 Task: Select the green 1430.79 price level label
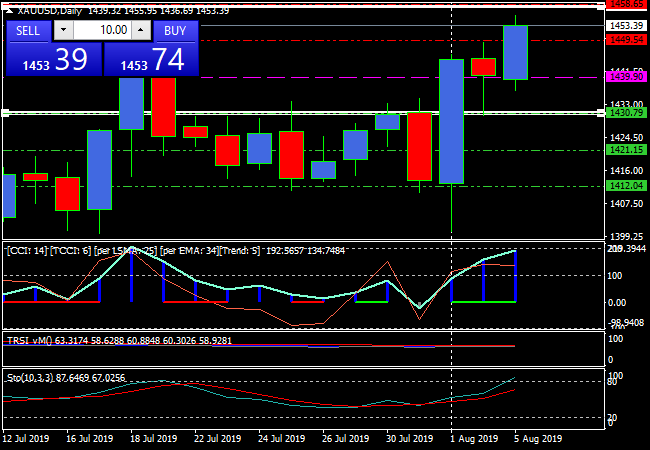point(626,113)
